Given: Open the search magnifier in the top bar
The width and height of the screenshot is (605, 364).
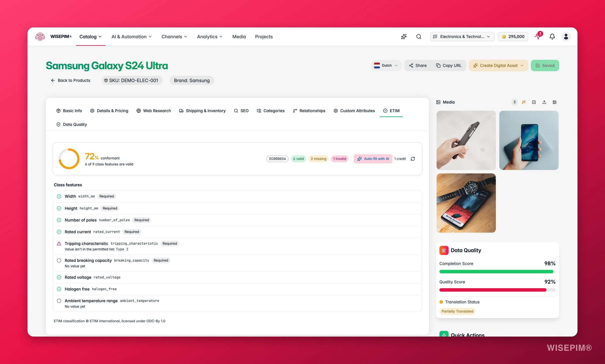Looking at the screenshot, I should coord(419,37).
